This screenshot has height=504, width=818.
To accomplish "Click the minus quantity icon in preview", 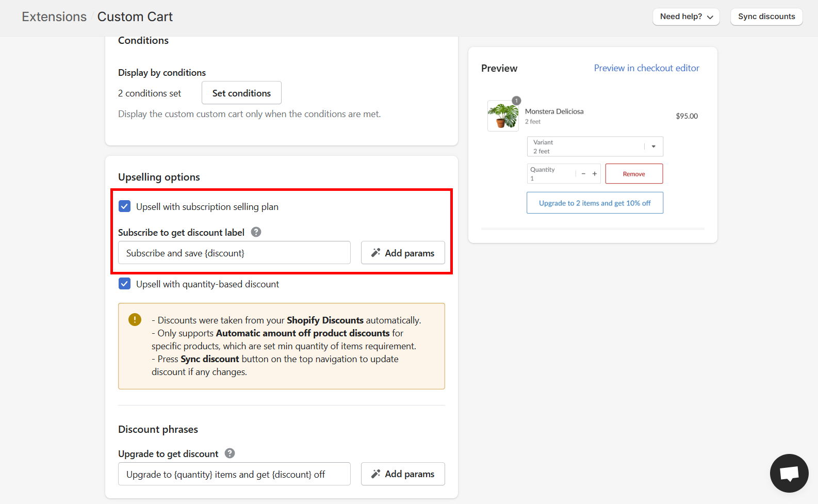I will tap(583, 174).
